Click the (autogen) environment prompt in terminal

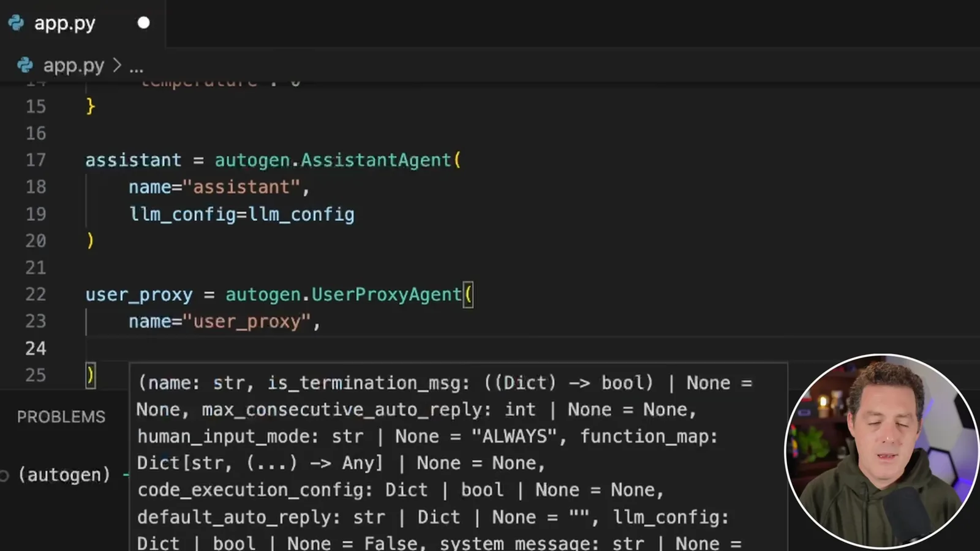click(x=64, y=474)
